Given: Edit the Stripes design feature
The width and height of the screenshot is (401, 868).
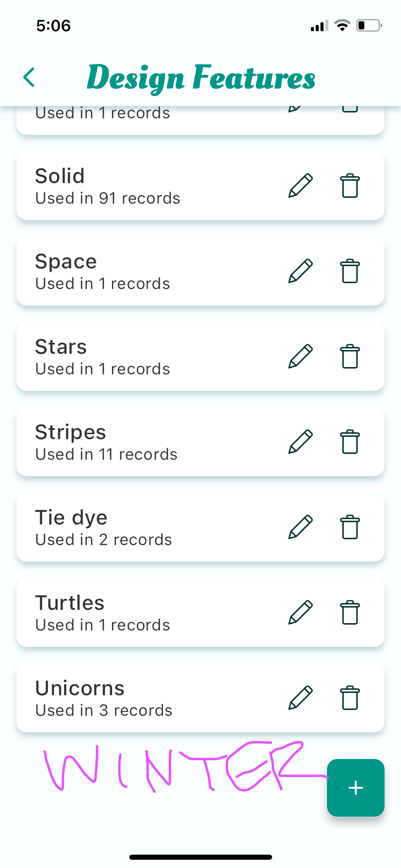Looking at the screenshot, I should pyautogui.click(x=300, y=442).
